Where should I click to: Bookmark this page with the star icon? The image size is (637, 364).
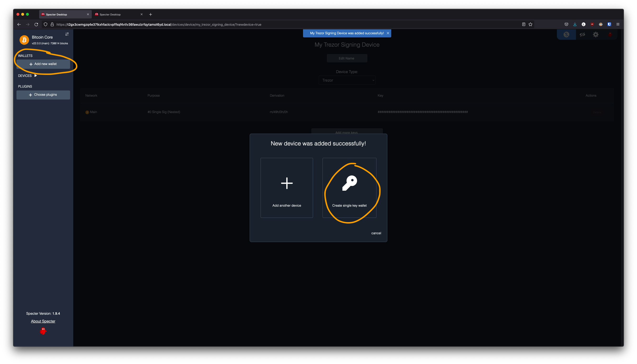point(530,24)
